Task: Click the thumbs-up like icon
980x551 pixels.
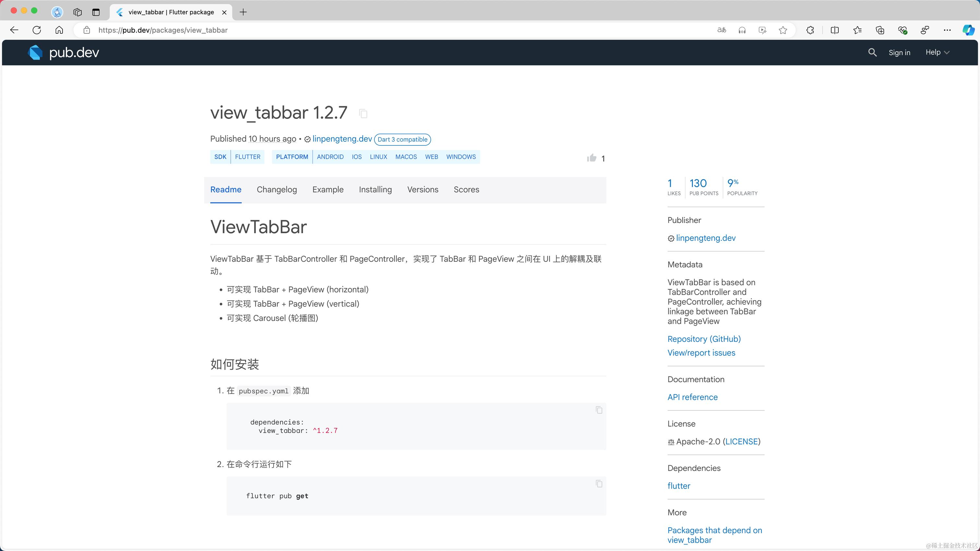Action: pos(591,158)
